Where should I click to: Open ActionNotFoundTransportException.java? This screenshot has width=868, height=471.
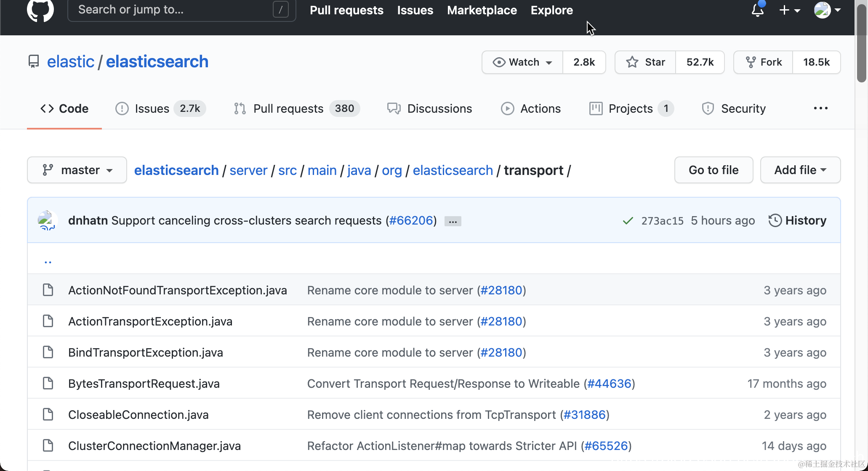click(178, 290)
